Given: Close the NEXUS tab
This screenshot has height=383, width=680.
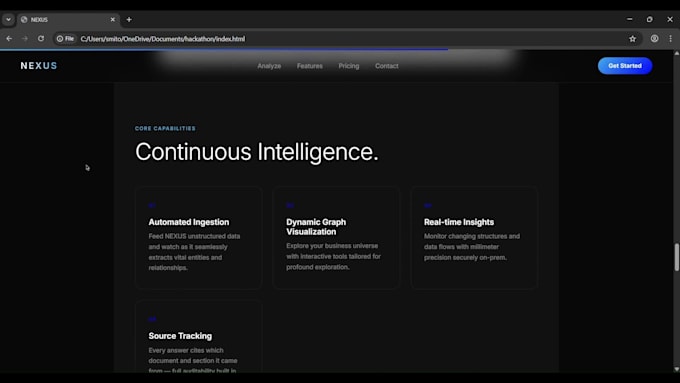Looking at the screenshot, I should [113, 20].
